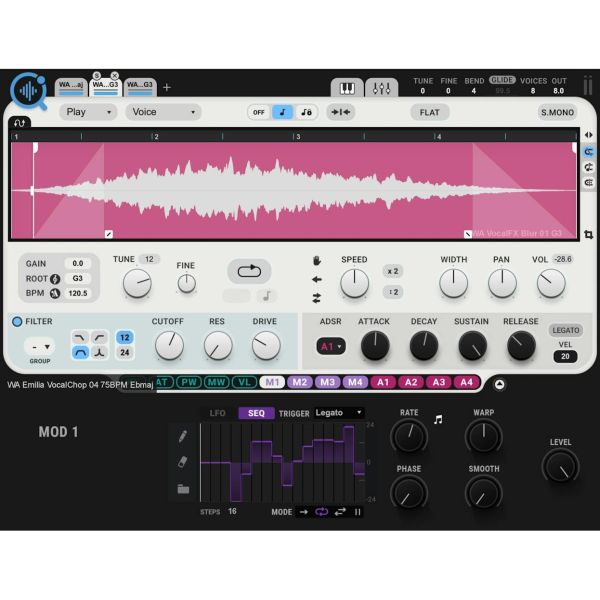Open the ADSR A1 envelope selector

click(331, 347)
